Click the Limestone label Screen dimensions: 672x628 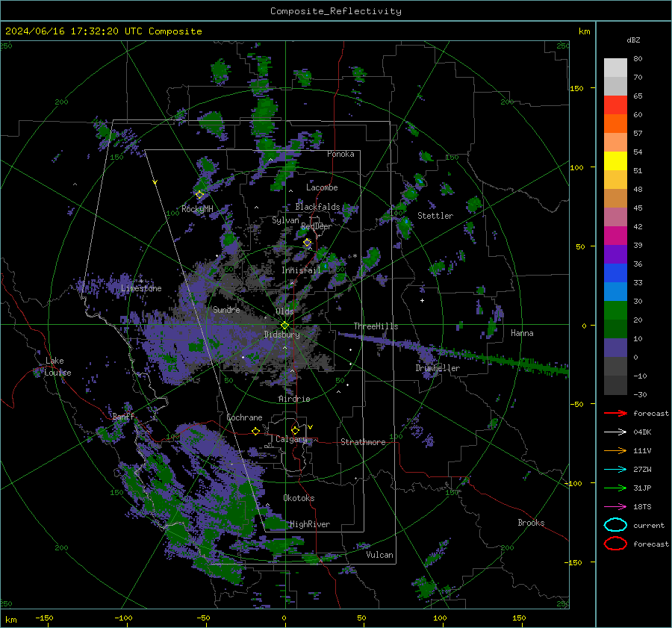coord(141,288)
